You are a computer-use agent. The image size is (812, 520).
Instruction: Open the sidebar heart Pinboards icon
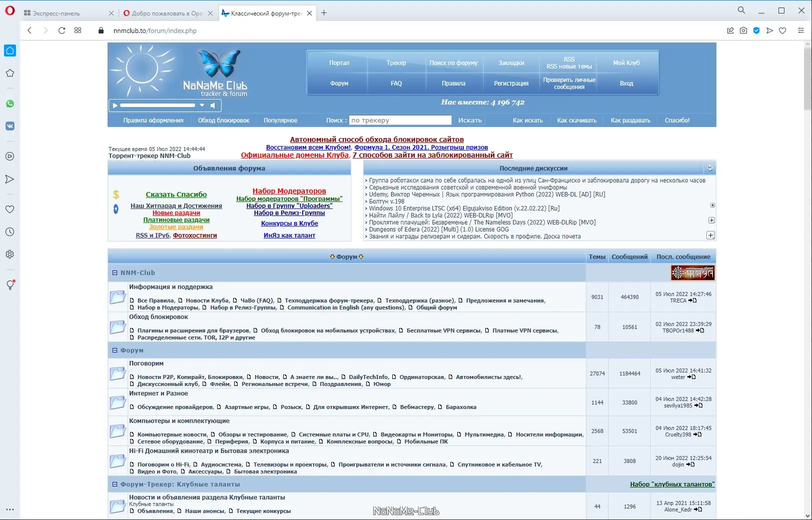(10, 209)
